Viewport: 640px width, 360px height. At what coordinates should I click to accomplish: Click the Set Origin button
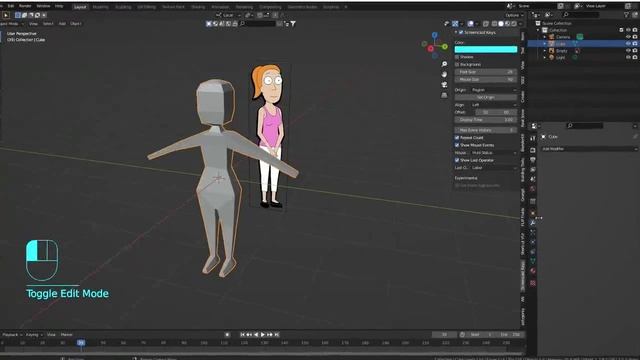[x=486, y=98]
